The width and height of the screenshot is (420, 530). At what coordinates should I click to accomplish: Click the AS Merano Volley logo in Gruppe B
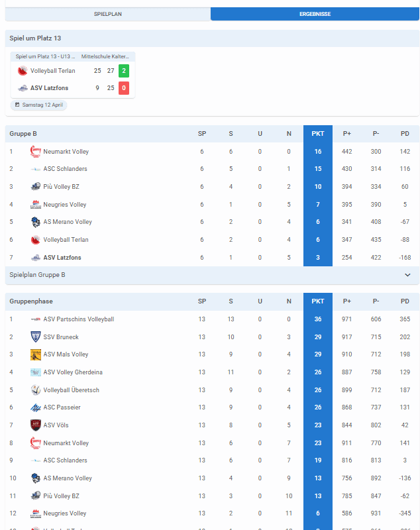point(36,222)
